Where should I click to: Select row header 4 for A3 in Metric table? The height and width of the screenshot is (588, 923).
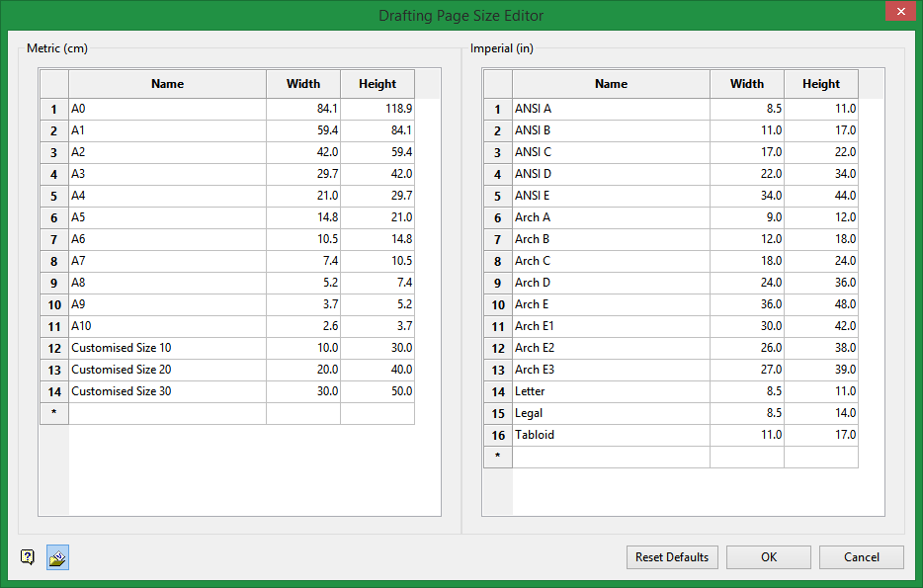53,174
